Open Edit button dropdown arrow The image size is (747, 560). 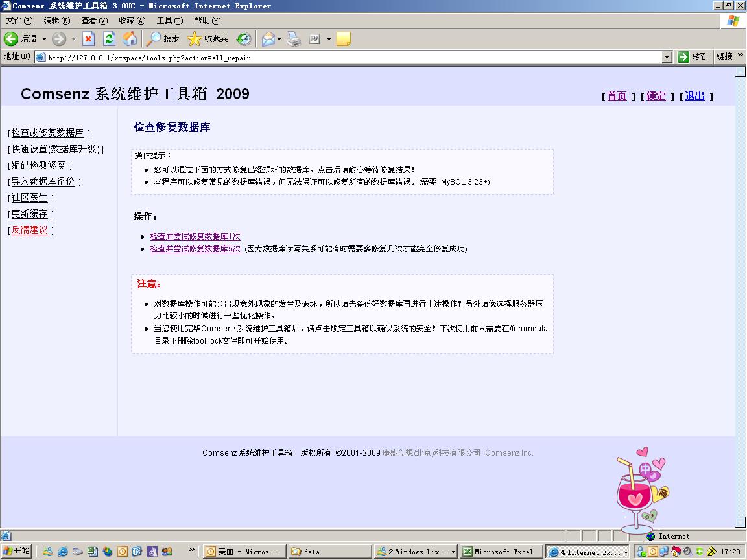point(329,39)
